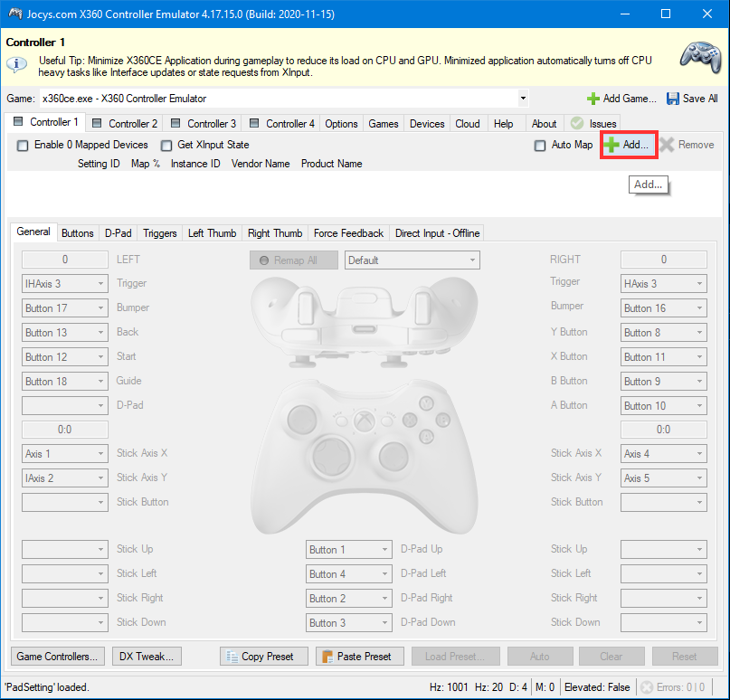Click the Paste Preset clipboard icon

[x=327, y=657]
